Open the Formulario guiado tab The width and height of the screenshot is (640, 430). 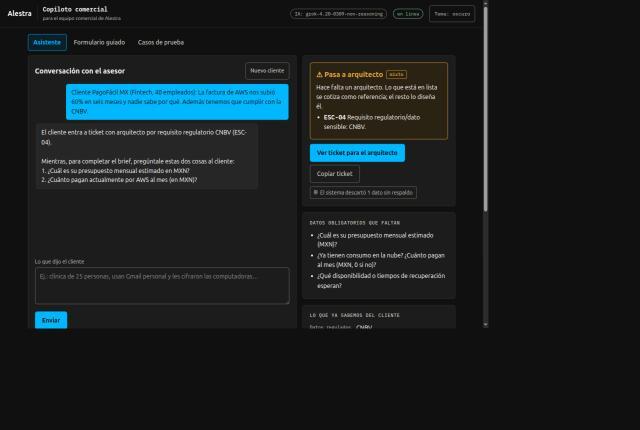(x=99, y=42)
